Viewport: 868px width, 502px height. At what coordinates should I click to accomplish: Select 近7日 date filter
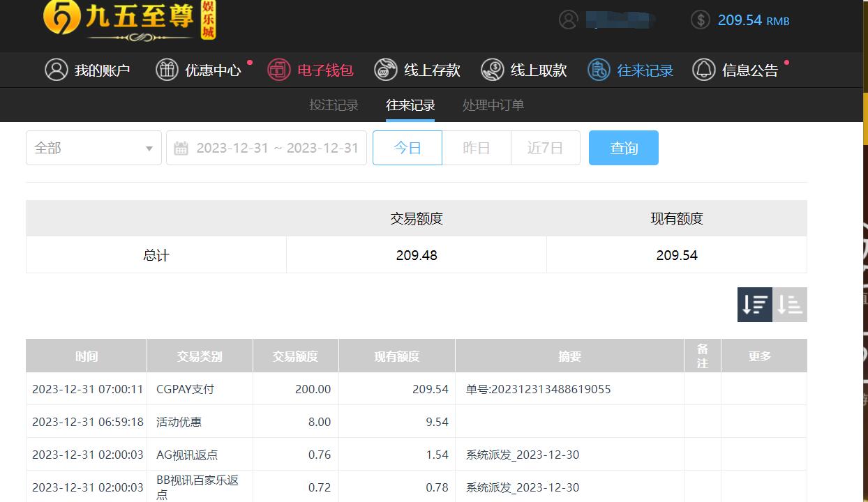click(545, 148)
